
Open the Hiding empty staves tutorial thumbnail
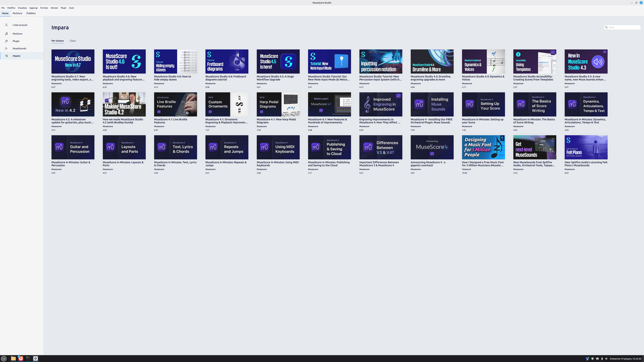coord(176,61)
